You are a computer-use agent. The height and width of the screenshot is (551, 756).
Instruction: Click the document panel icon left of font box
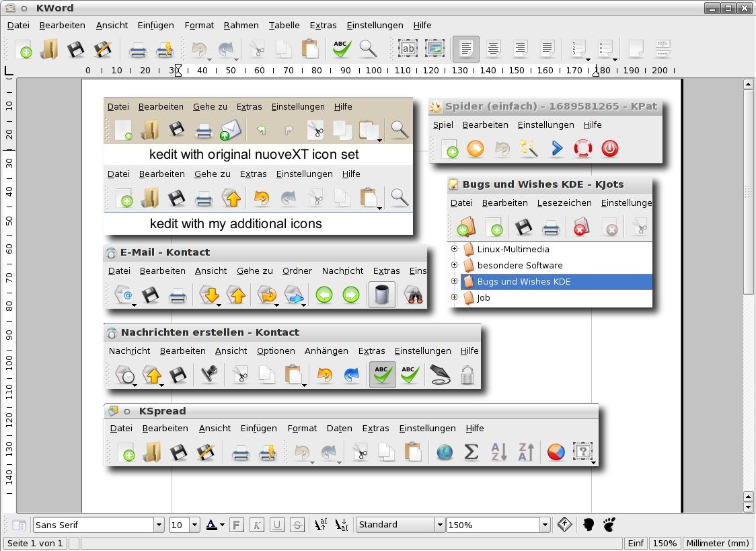click(20, 525)
